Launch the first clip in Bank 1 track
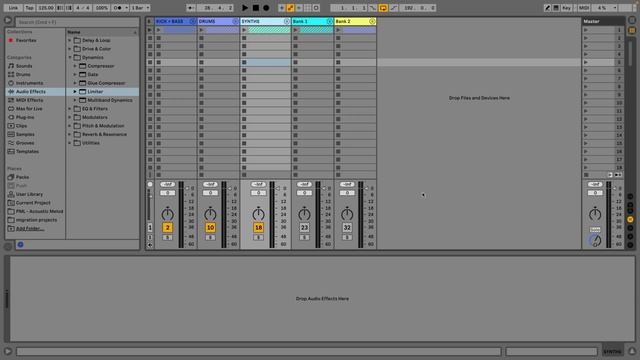 click(296, 30)
